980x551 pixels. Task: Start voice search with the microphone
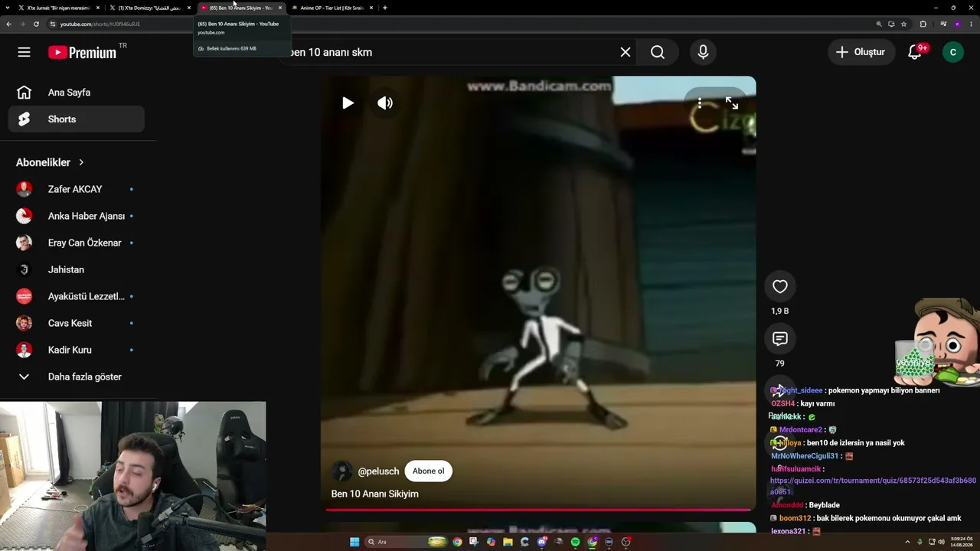[703, 52]
